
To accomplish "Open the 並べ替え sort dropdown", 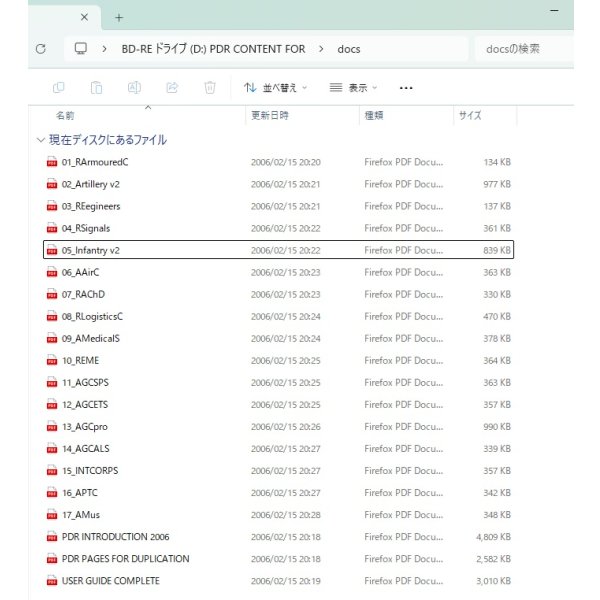I will [x=276, y=88].
